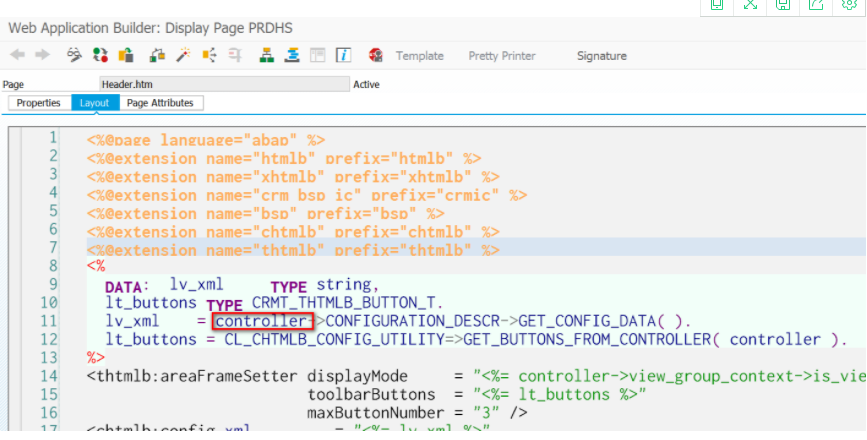Toggle the Fullscreen layout icon
Viewport: 867px width, 440px height.
coord(317,55)
